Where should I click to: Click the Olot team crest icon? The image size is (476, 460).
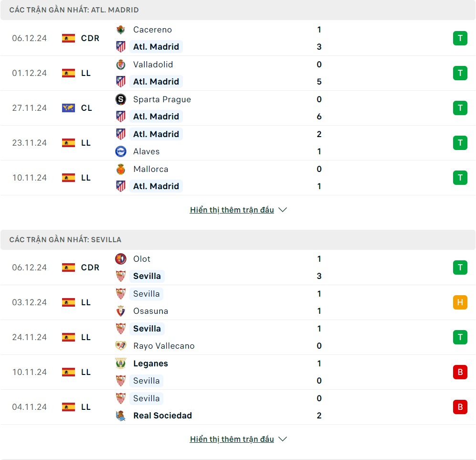pos(121,259)
